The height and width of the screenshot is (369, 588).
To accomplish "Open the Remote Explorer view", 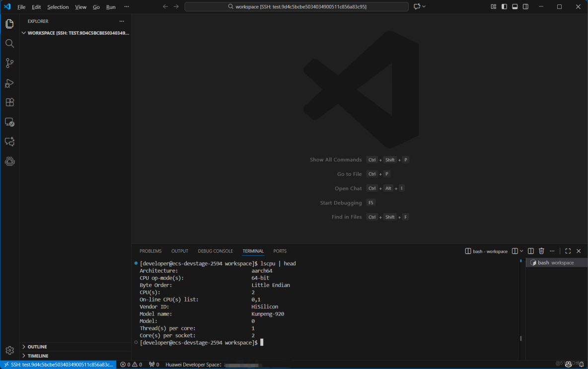I will click(x=10, y=122).
